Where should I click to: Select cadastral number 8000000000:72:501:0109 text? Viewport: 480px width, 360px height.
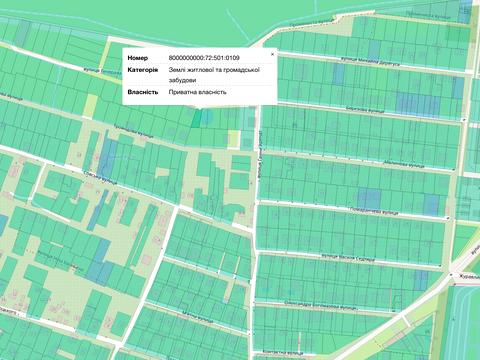click(x=204, y=58)
